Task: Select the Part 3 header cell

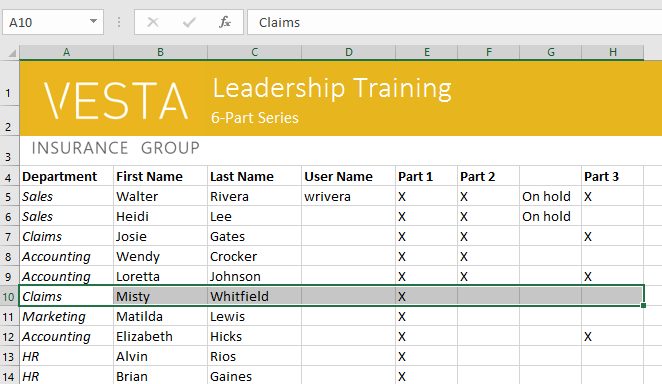Action: [613, 176]
